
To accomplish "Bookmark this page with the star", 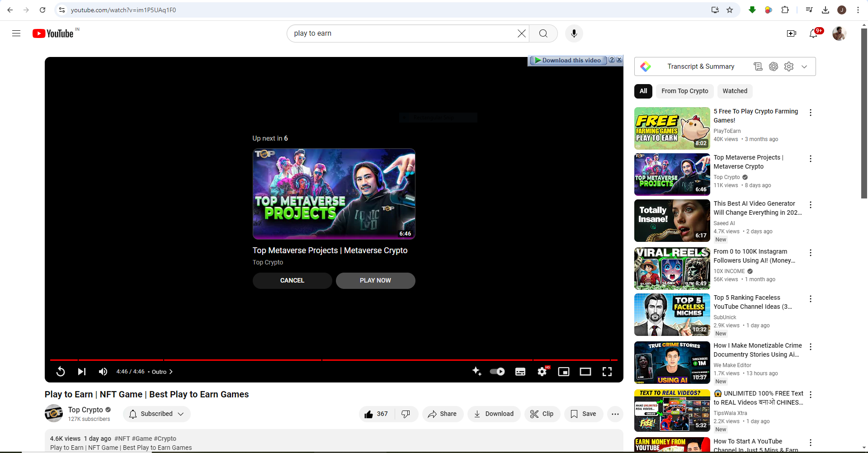I will tap(730, 10).
